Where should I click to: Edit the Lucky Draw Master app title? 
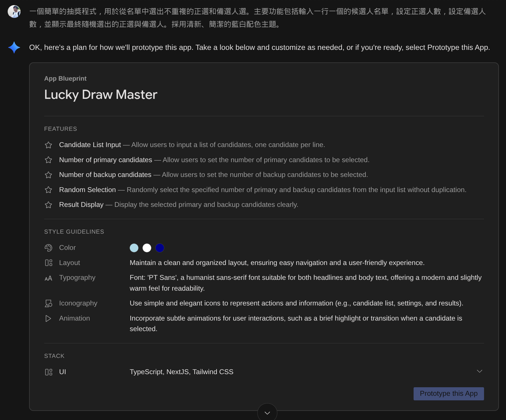(101, 95)
